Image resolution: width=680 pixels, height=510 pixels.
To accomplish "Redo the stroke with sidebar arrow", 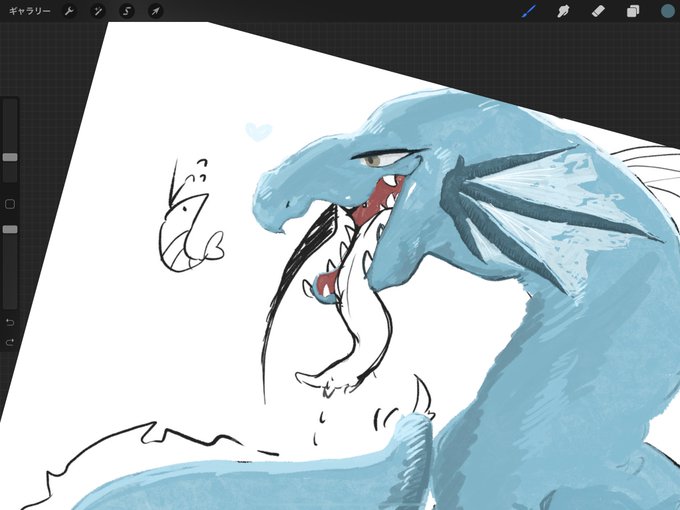I will [10, 343].
